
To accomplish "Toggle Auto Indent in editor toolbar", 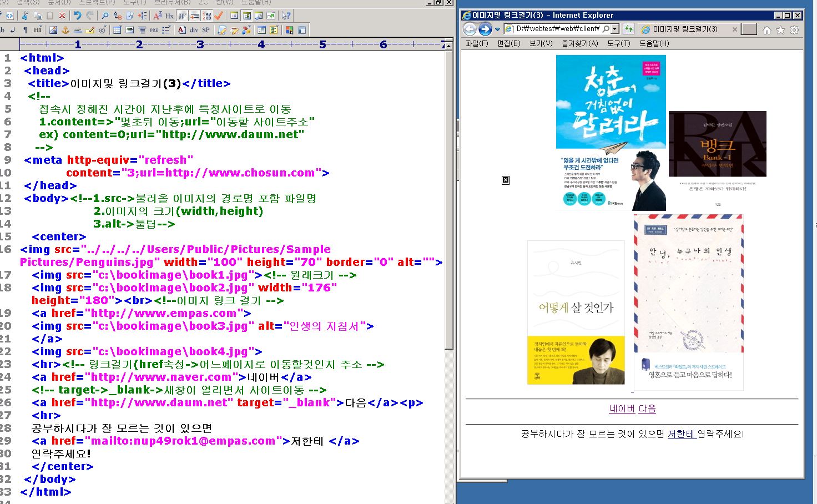I will 194,16.
